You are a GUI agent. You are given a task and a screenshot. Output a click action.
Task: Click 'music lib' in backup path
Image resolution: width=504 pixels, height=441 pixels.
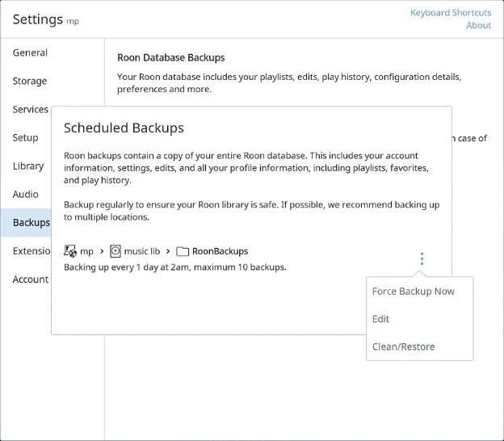142,251
